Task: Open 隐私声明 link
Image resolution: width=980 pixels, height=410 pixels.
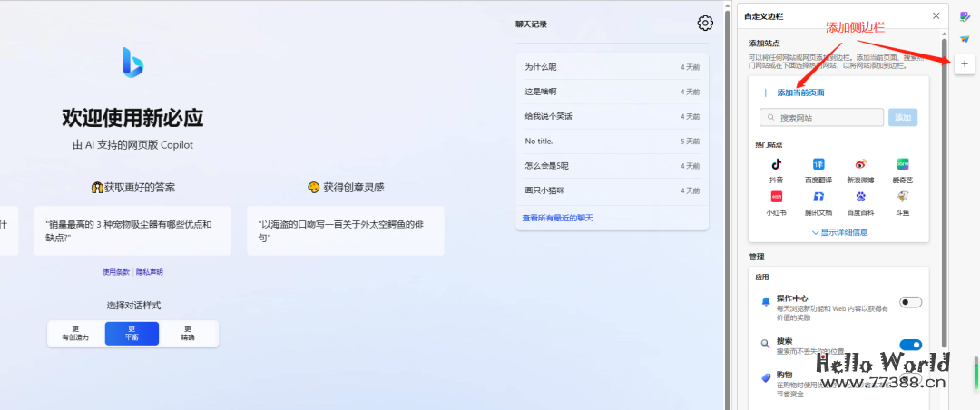Action: 150,272
